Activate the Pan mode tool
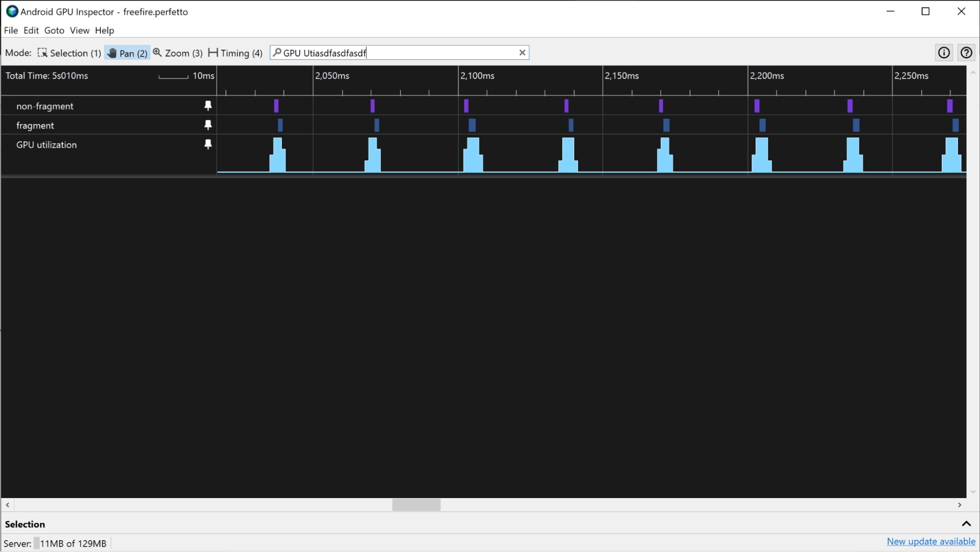The image size is (980, 552). point(127,53)
